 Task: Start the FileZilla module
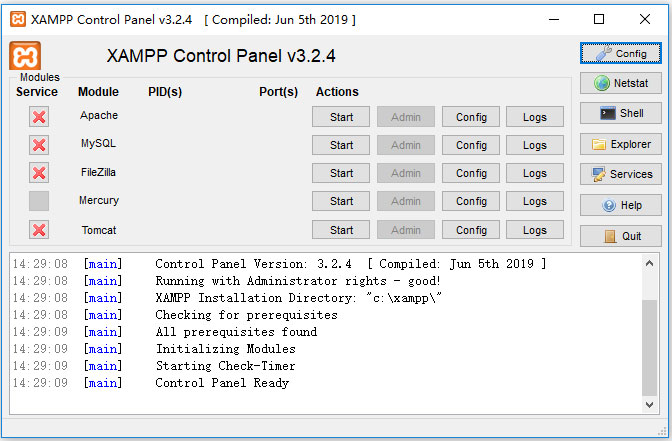coord(341,173)
